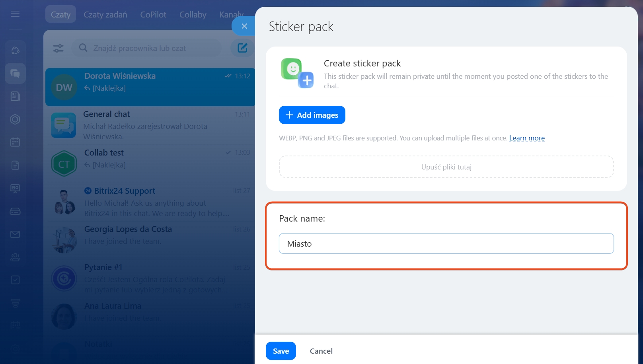Click the 'Upuść pliki tutaj' drop zone

(x=446, y=167)
